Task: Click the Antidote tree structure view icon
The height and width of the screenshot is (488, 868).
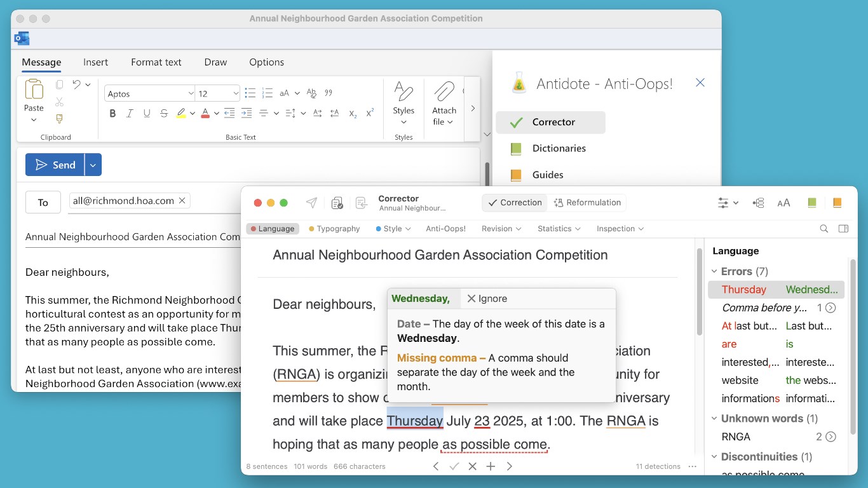Action: tap(758, 203)
